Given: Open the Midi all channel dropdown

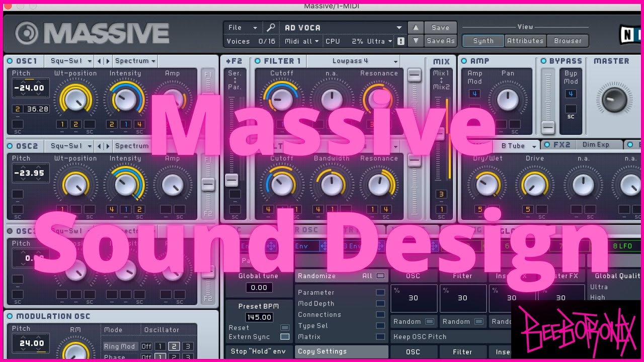Looking at the screenshot, I should pos(302,41).
